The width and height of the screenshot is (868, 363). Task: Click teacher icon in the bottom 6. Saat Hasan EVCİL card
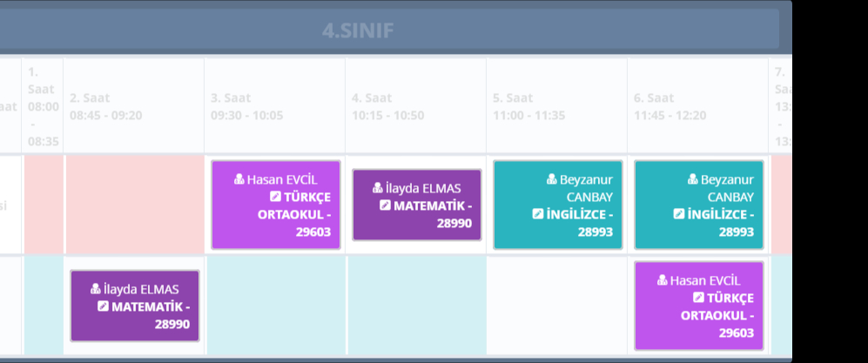663,280
